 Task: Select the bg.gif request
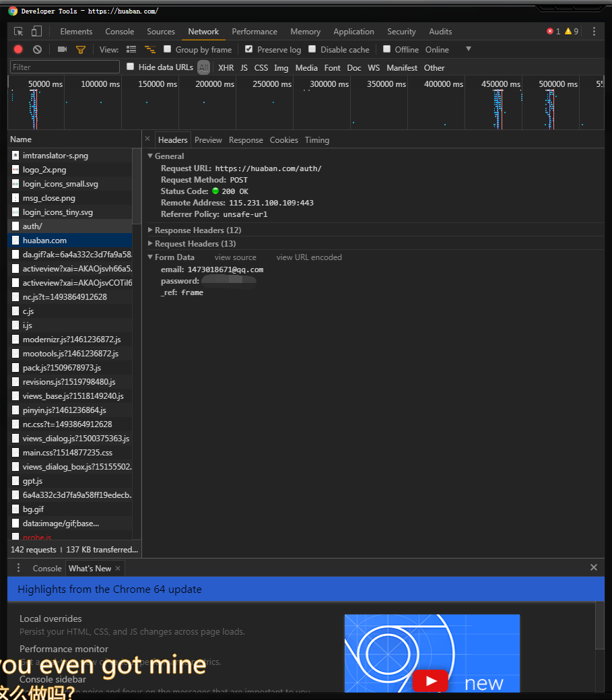pyautogui.click(x=70, y=509)
